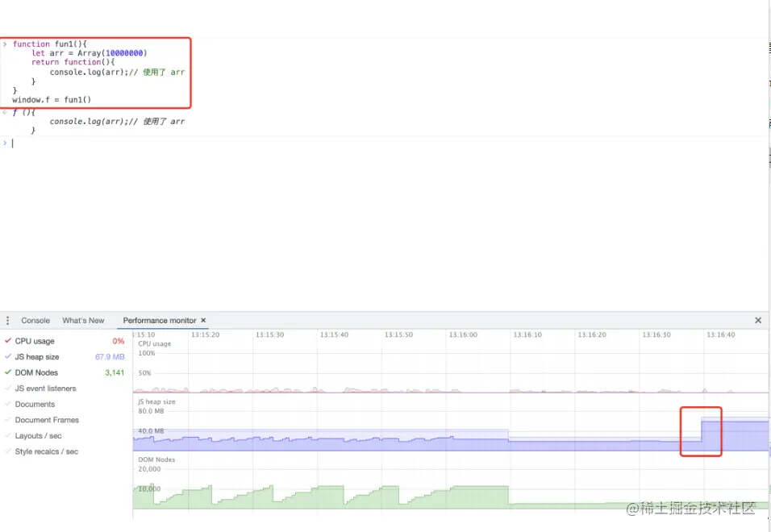Enable the Documents metric
Image resolution: width=771 pixels, height=532 pixels.
point(30,404)
